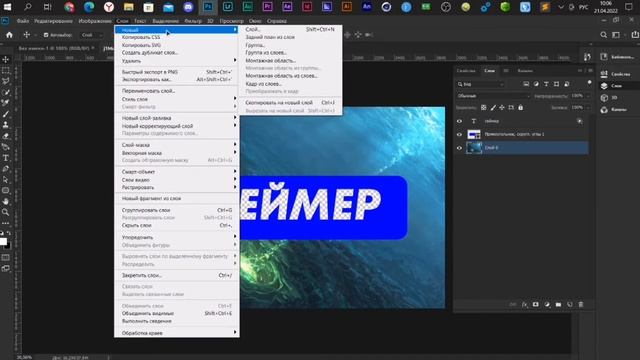Viewport: 640px width, 360px height.
Task: Add a layer mask from Layers footer
Action: click(536, 304)
